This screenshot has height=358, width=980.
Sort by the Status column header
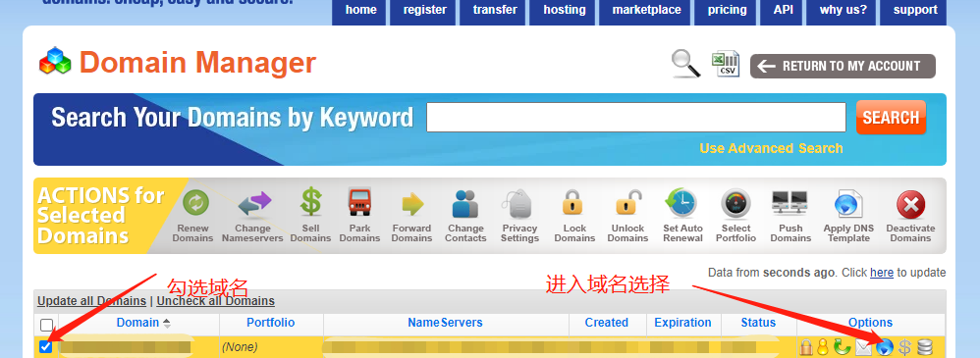click(758, 323)
